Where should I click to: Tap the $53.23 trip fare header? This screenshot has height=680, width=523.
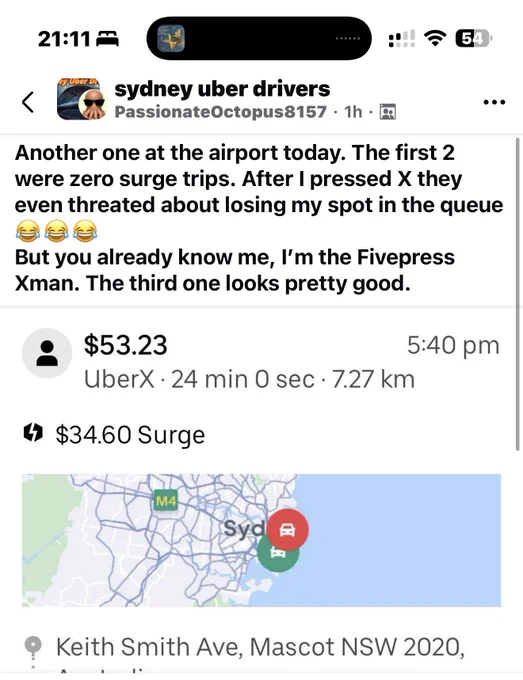pos(125,345)
